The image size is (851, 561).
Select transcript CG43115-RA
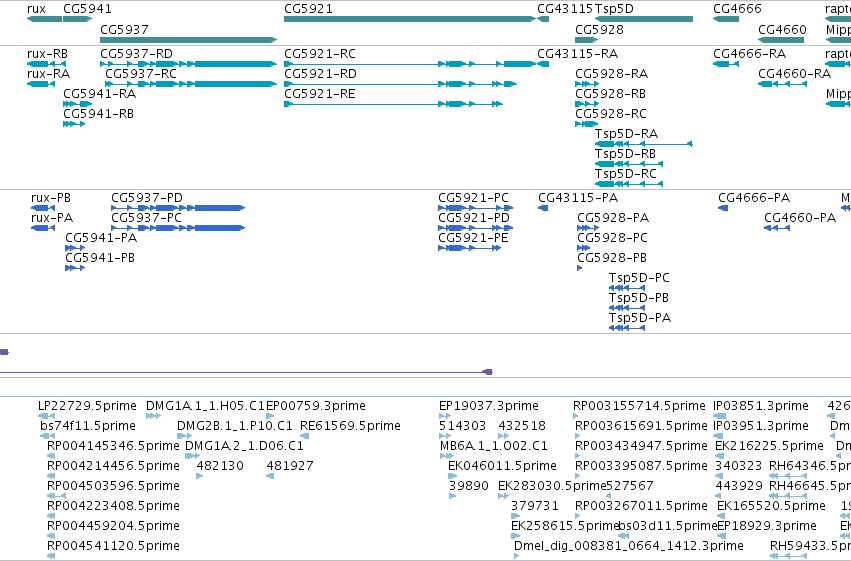[577, 54]
